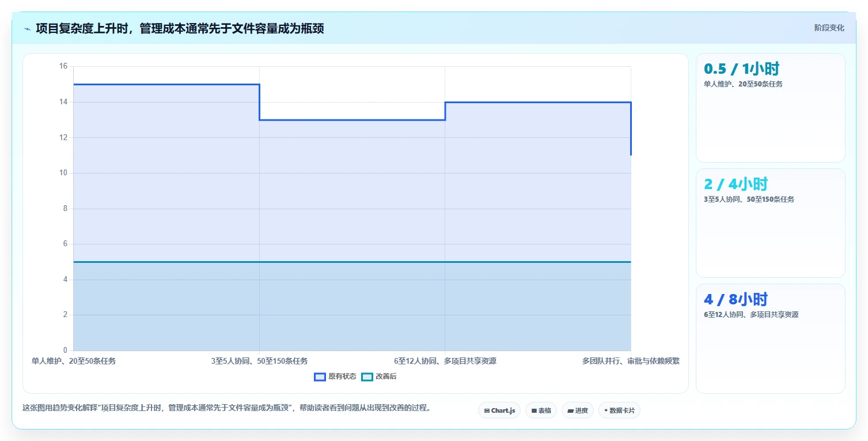Click the 阶段变化 label in the header
The image size is (868, 441).
[x=829, y=28]
